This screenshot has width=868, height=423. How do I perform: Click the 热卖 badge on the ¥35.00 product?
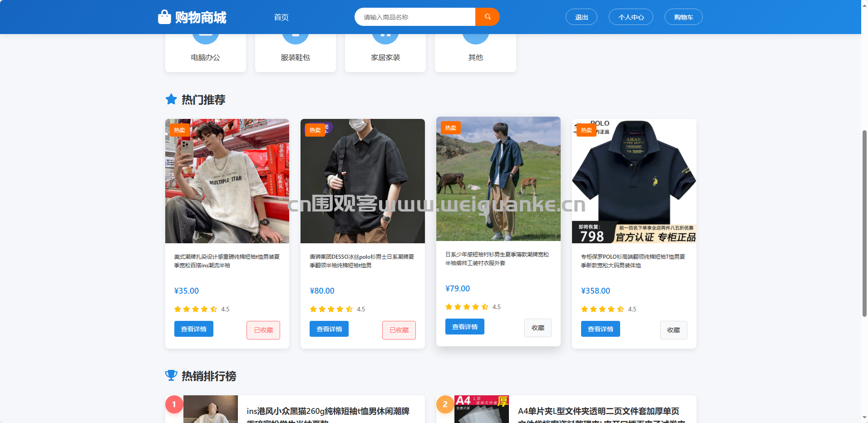tap(180, 130)
